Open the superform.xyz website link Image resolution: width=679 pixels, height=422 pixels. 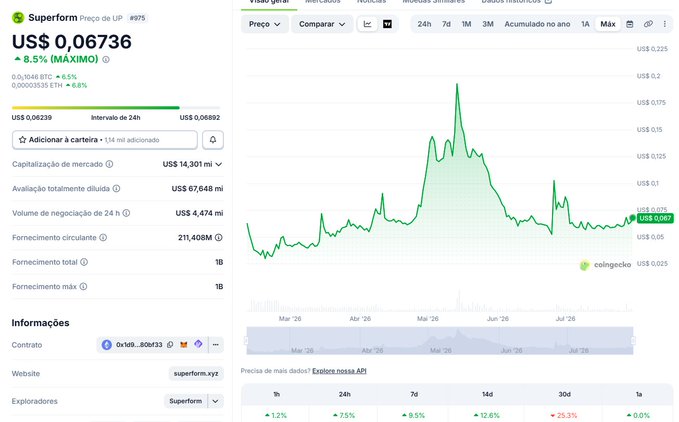pyautogui.click(x=196, y=373)
